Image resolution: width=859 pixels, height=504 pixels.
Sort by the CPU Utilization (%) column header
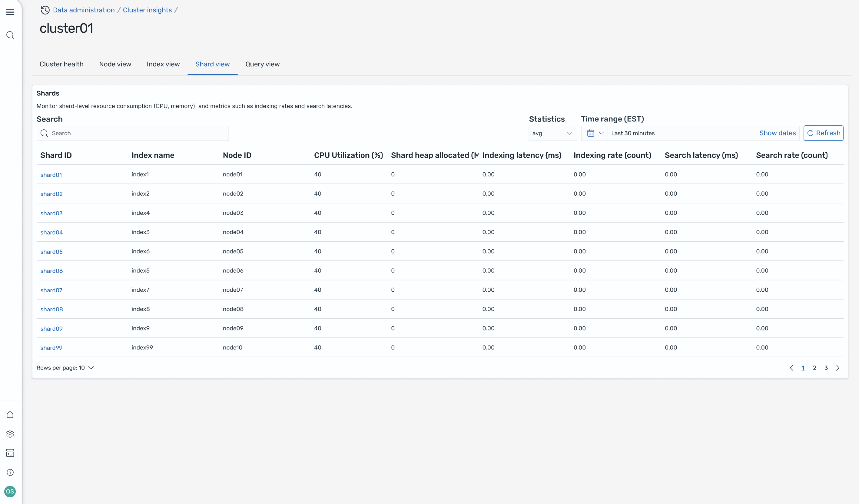348,155
